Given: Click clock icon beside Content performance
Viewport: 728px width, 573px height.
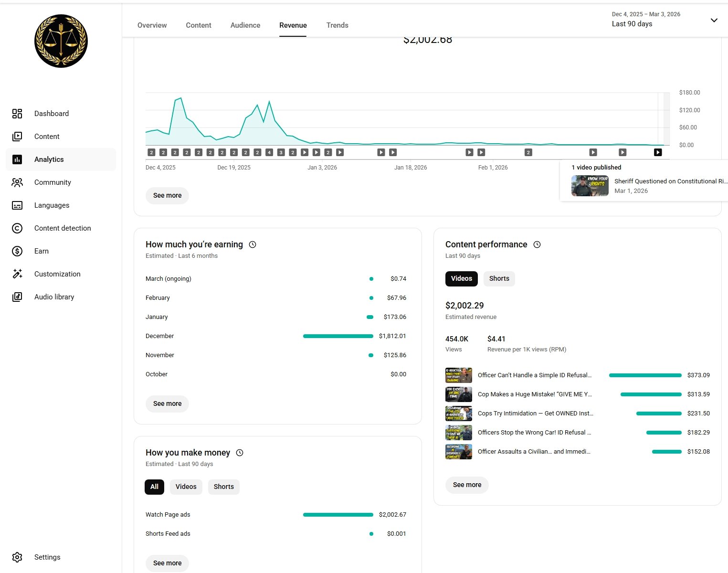Looking at the screenshot, I should (x=537, y=244).
